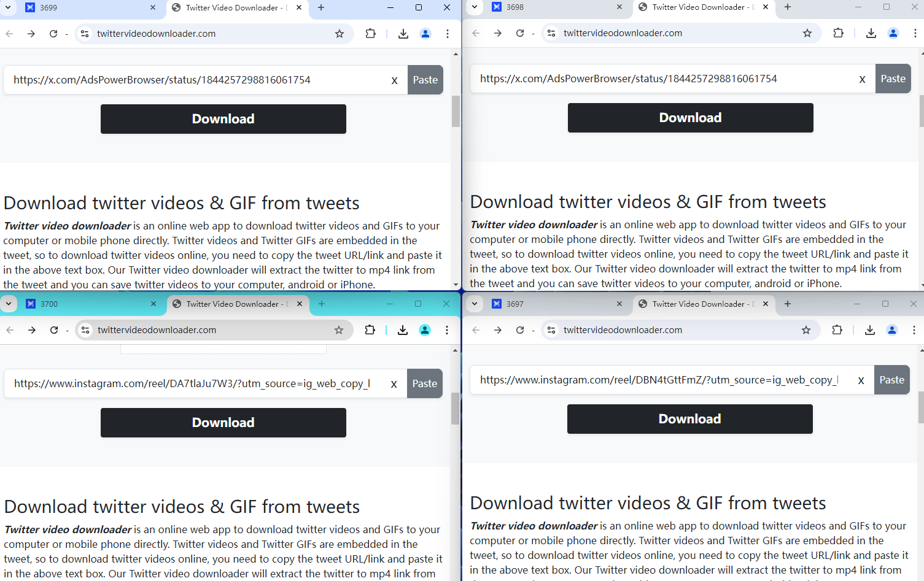Bookmark page star in 3699 window
Image resolution: width=924 pixels, height=581 pixels.
click(x=340, y=34)
